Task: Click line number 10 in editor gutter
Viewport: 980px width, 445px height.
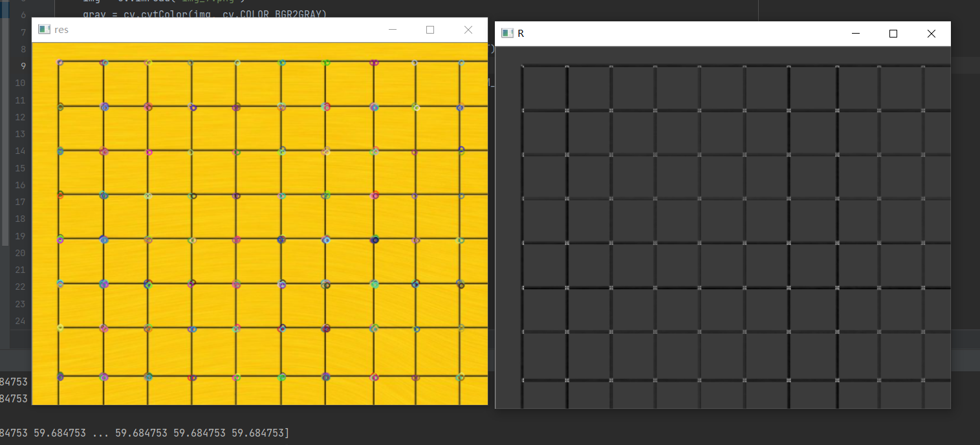Action: click(19, 83)
